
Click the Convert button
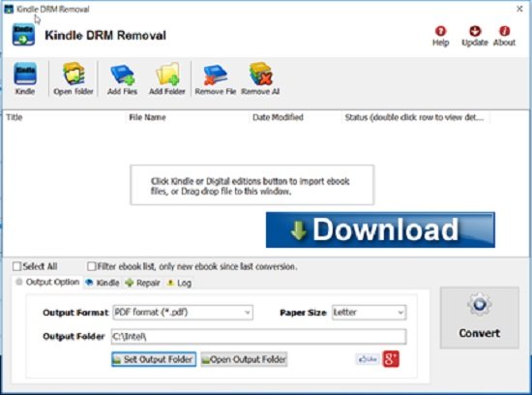[x=480, y=318]
